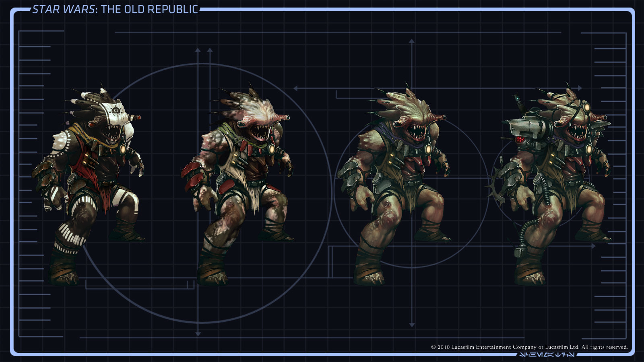Select the plain olive-skinned creature variant
The height and width of the screenshot is (362, 644).
click(x=394, y=184)
